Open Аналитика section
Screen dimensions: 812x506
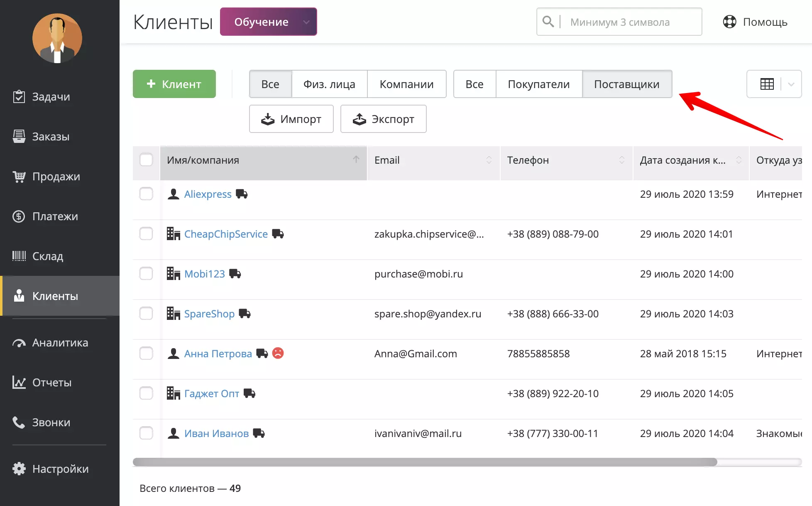click(x=60, y=343)
